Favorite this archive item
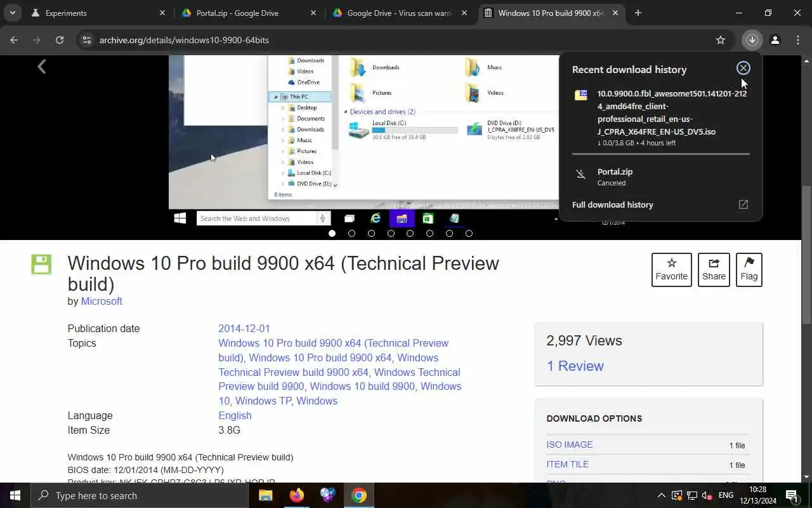Screen dimensions: 812x508 (x=672, y=269)
